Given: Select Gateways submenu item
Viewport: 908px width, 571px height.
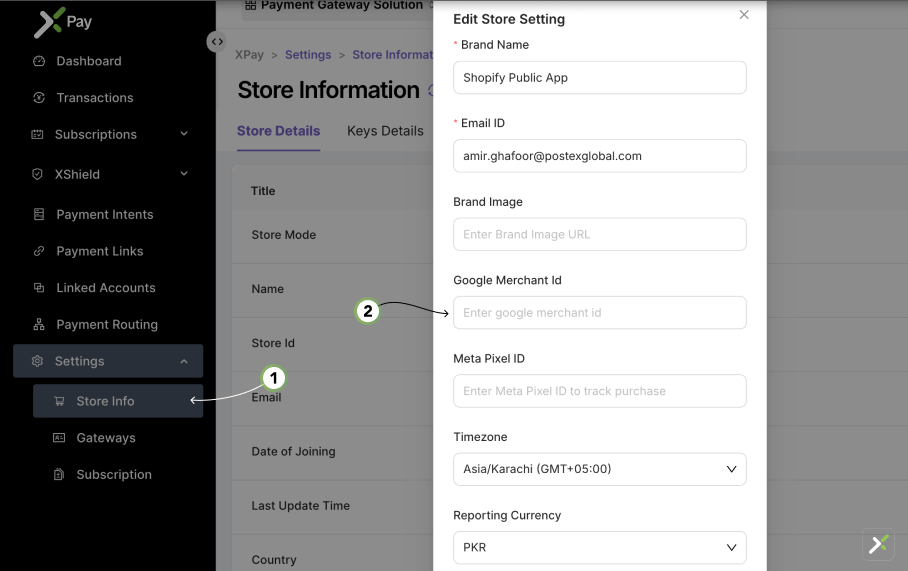Looking at the screenshot, I should tap(106, 438).
